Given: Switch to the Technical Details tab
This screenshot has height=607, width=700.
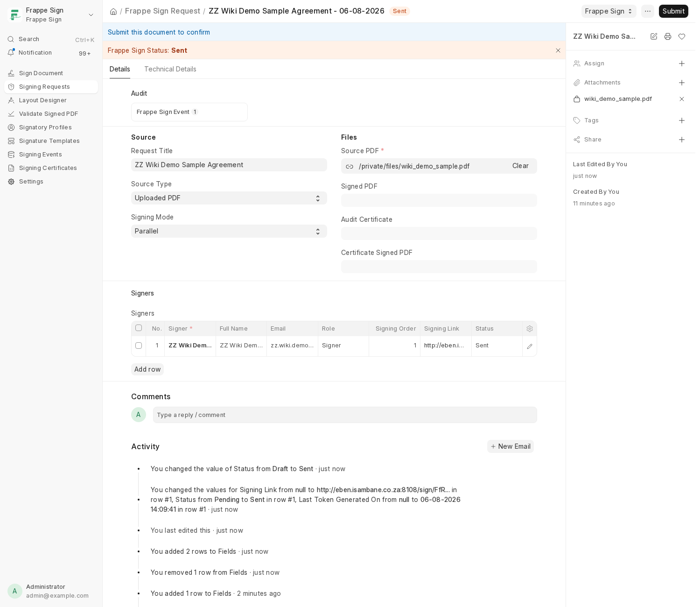Looking at the screenshot, I should 170,69.
